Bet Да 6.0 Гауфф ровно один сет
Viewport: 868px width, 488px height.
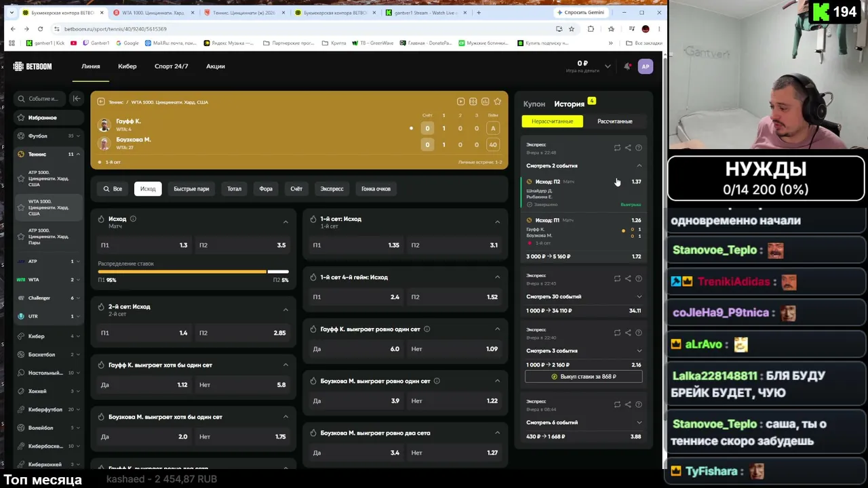pyautogui.click(x=356, y=349)
